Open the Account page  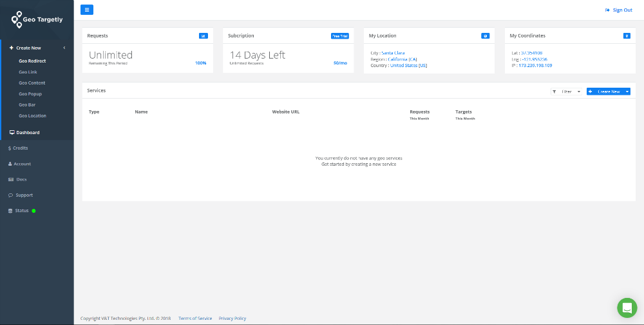20,164
